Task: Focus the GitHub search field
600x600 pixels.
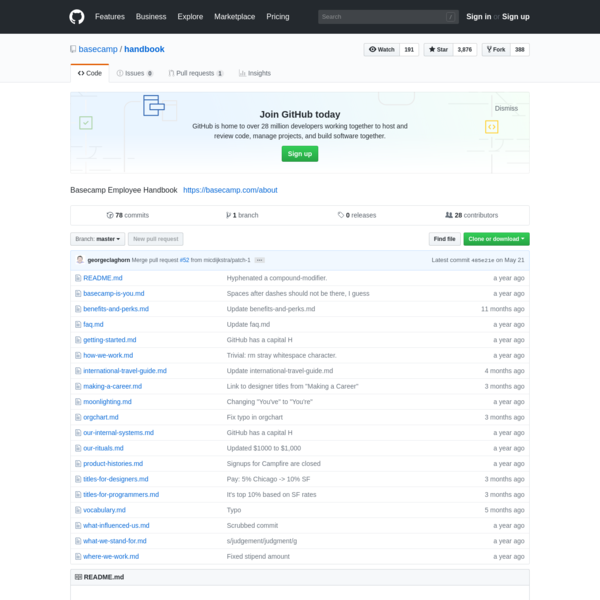Action: click(x=388, y=17)
